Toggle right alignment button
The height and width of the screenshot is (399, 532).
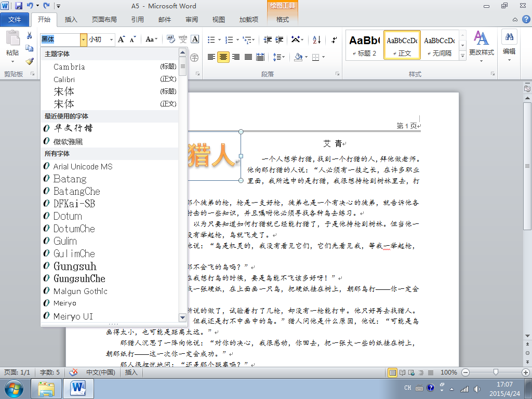236,57
